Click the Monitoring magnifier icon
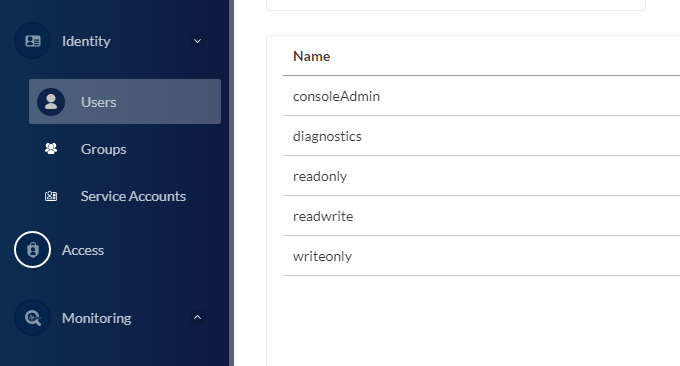The width and height of the screenshot is (680, 366). (33, 318)
